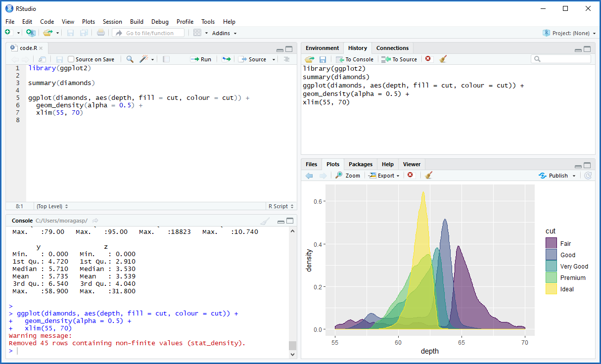Open the Session menu
This screenshot has height=364, width=601.
(112, 22)
